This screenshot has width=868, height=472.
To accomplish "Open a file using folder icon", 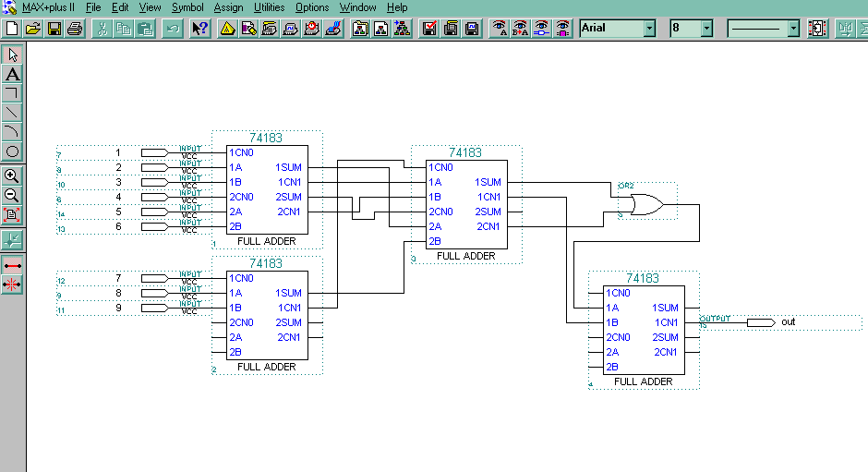I will pyautogui.click(x=32, y=29).
